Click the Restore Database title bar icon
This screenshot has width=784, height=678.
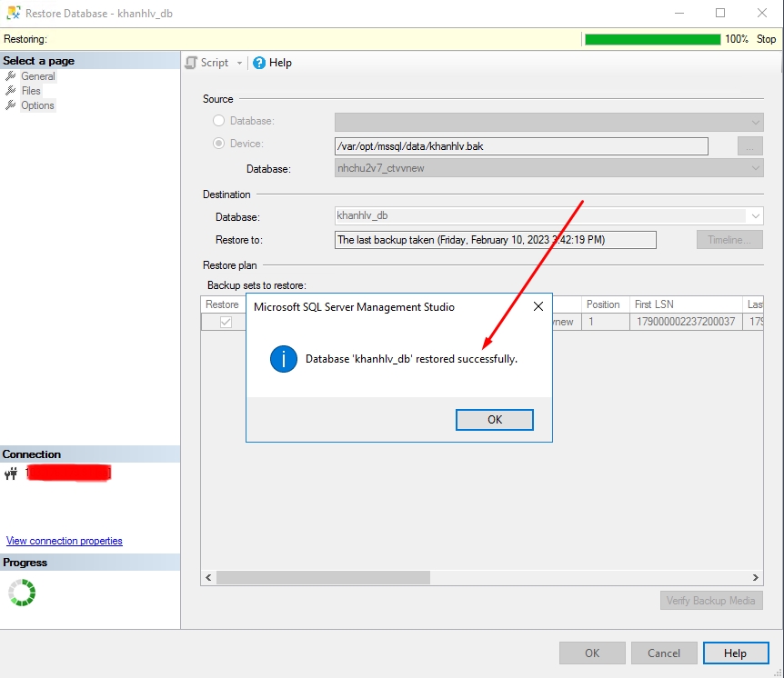point(13,13)
